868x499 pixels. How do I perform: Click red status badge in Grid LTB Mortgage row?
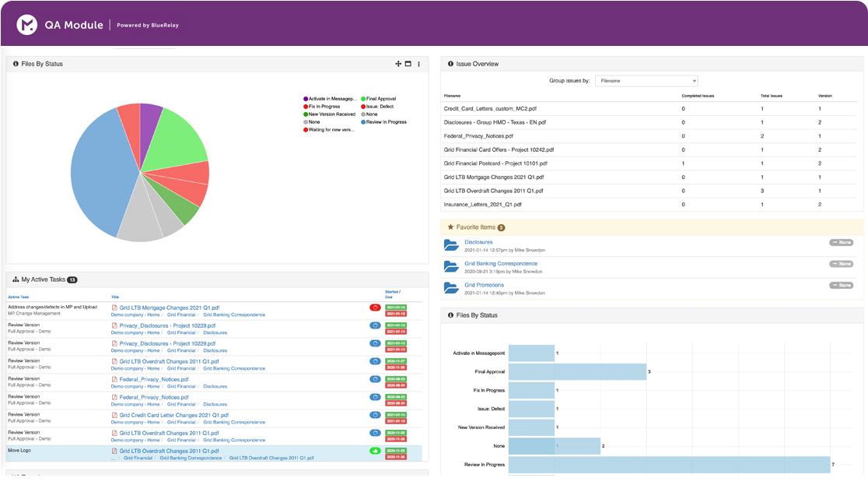[375, 308]
